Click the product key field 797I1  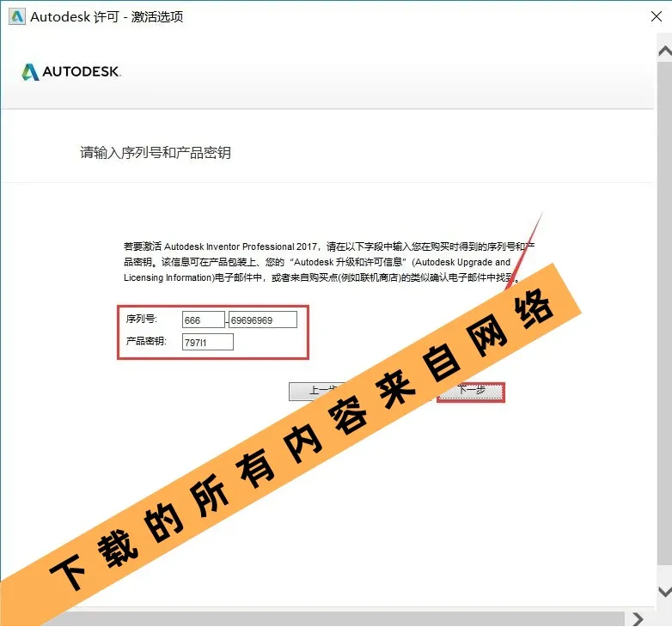208,342
